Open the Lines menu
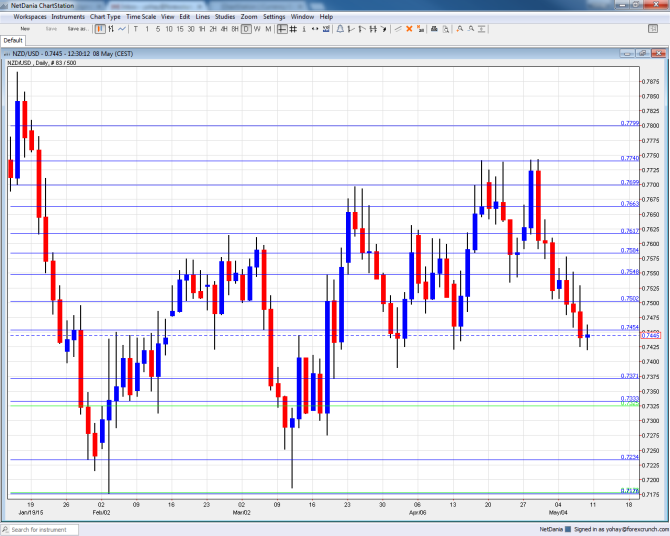Screen dimensions: 670x536 pos(203,17)
